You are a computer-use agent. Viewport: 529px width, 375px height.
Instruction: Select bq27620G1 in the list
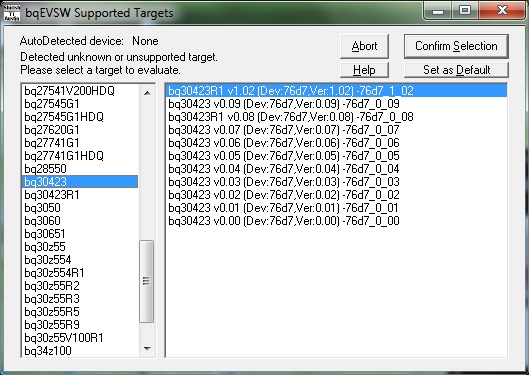(x=80, y=130)
